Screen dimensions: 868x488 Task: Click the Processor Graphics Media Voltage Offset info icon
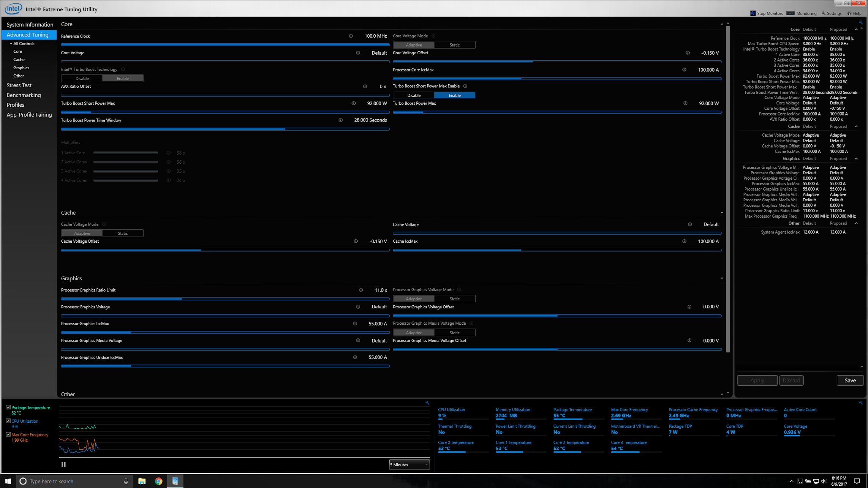pyautogui.click(x=689, y=341)
